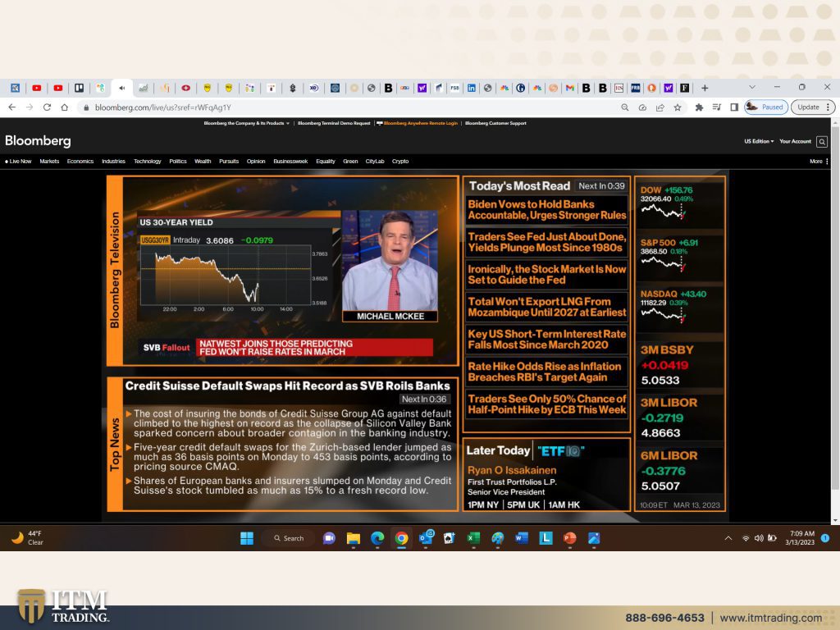Open the browser home page icon

[64, 107]
